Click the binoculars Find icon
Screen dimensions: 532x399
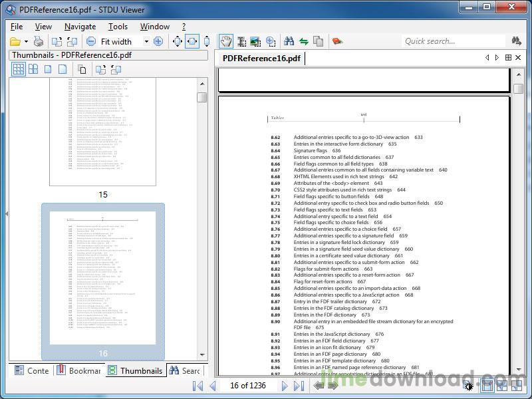[x=289, y=41]
